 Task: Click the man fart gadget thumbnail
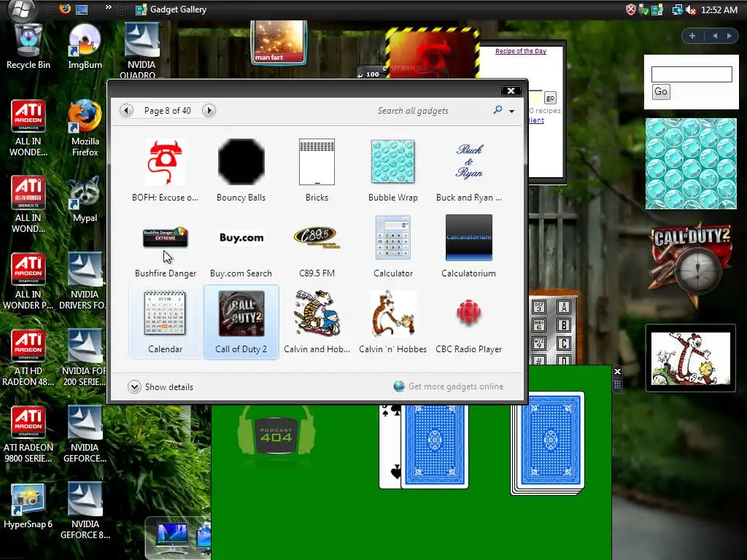279,42
